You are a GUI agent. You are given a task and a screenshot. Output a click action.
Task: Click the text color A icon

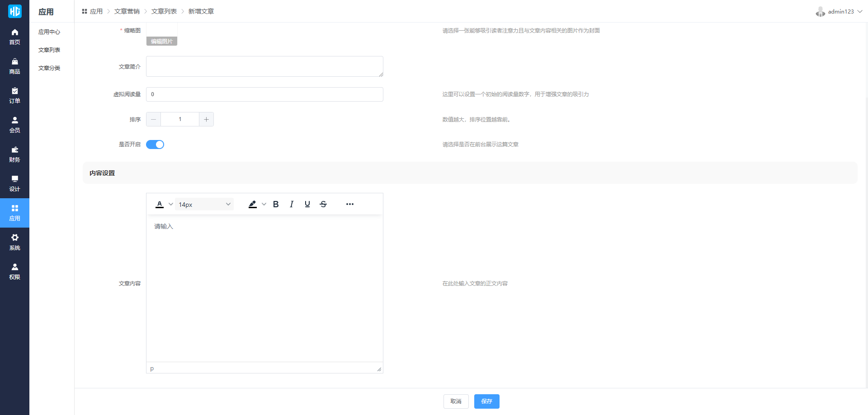(x=160, y=204)
